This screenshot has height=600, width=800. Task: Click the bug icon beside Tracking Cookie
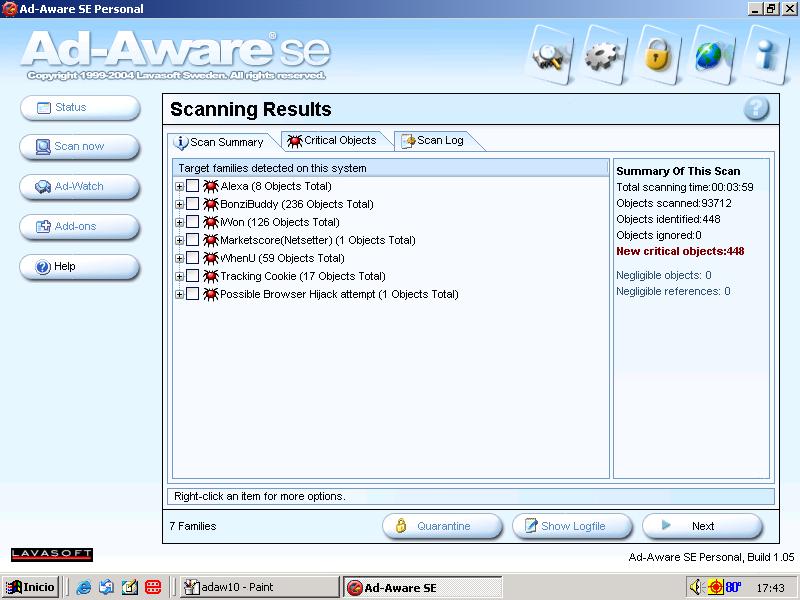point(211,276)
